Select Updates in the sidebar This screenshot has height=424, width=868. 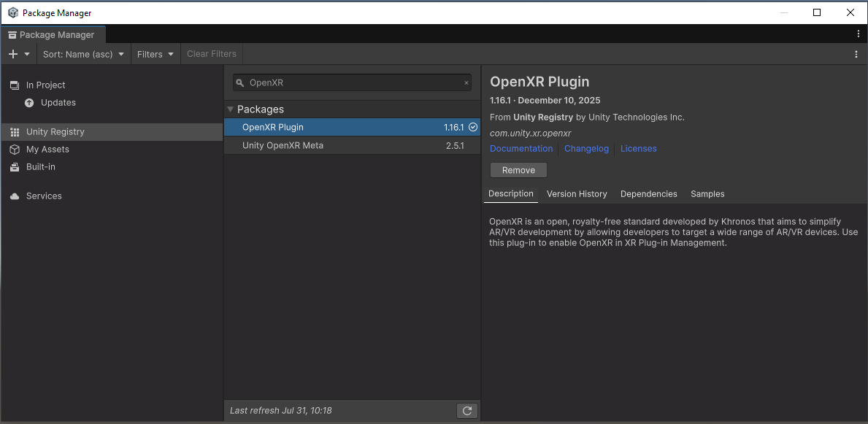click(111, 103)
